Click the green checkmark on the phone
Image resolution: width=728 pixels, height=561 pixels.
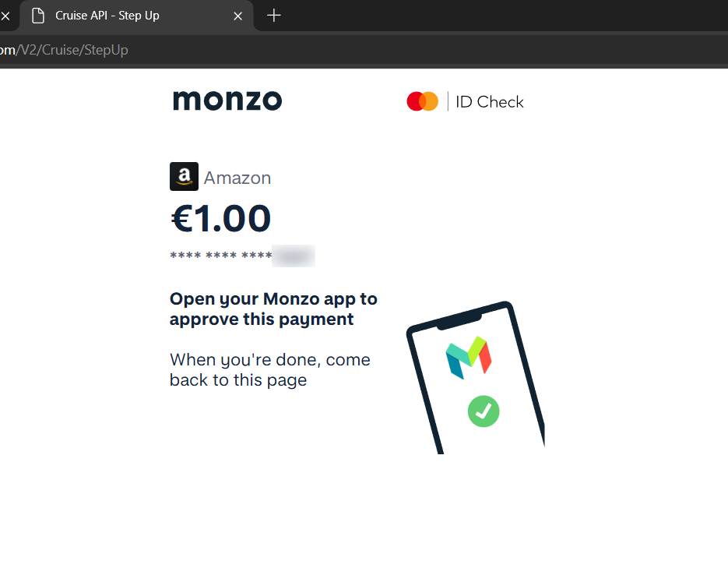(x=483, y=410)
